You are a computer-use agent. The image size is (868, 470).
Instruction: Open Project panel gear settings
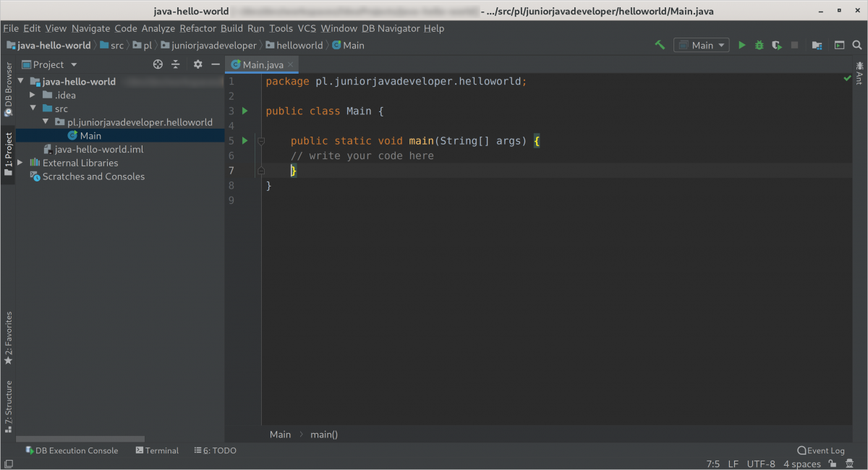198,64
